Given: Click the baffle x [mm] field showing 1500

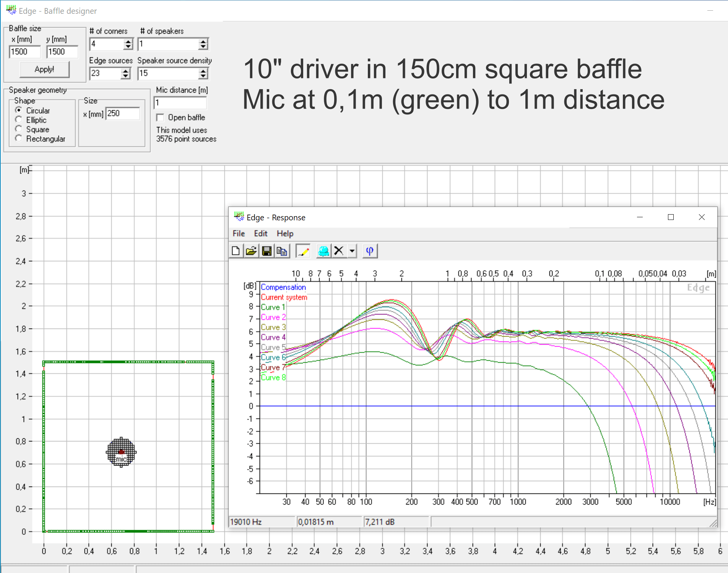Looking at the screenshot, I should coord(24,52).
